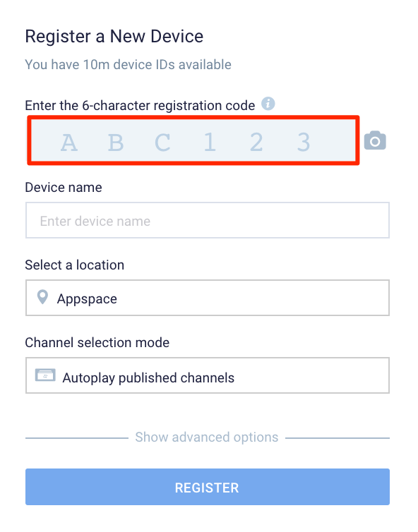Open the Select a location dropdown
The width and height of the screenshot is (418, 532).
click(208, 298)
